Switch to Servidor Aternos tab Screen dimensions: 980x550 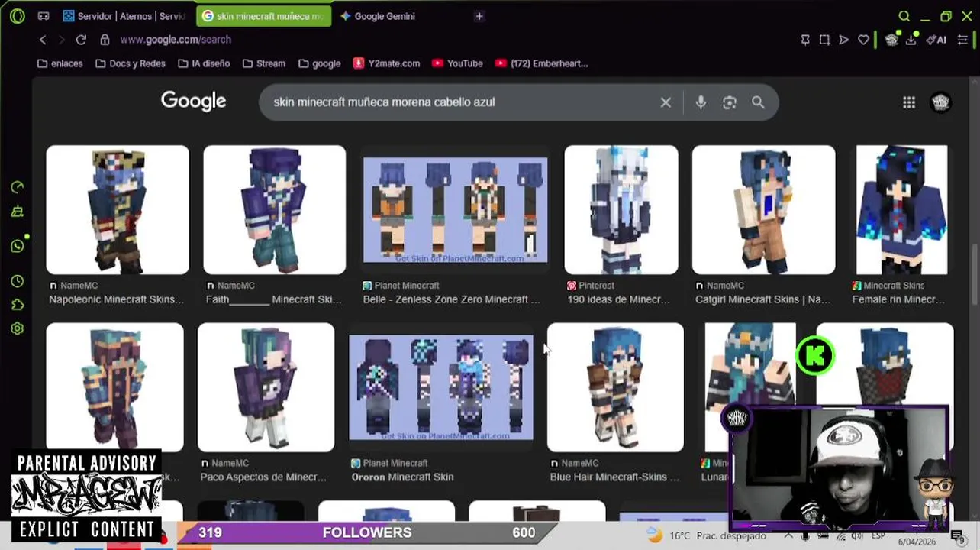(124, 16)
